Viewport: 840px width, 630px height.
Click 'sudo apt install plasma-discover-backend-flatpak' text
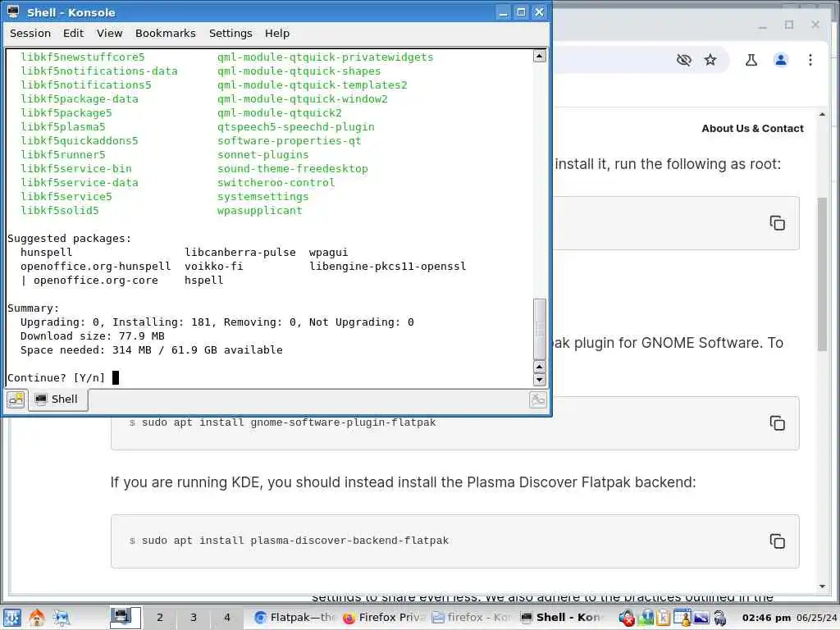[x=294, y=541]
